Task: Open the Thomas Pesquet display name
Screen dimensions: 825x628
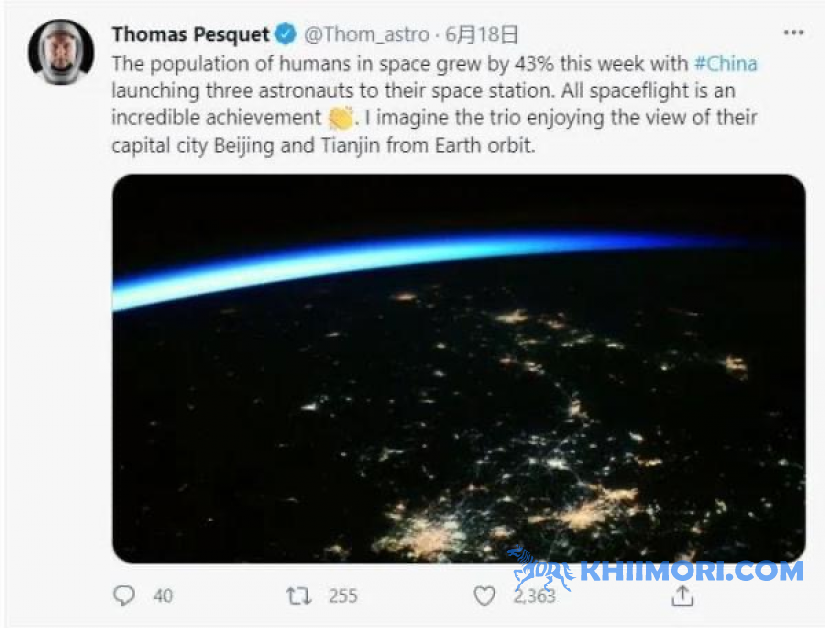Action: tap(190, 35)
